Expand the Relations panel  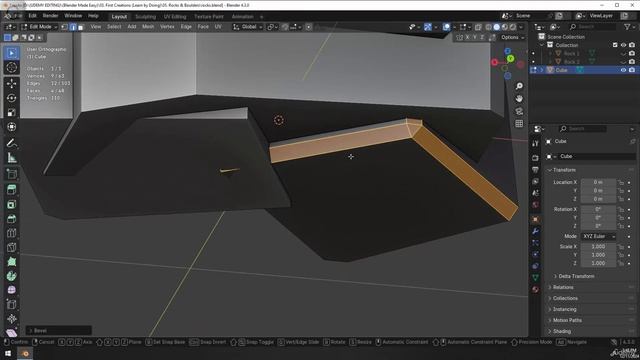click(x=563, y=287)
